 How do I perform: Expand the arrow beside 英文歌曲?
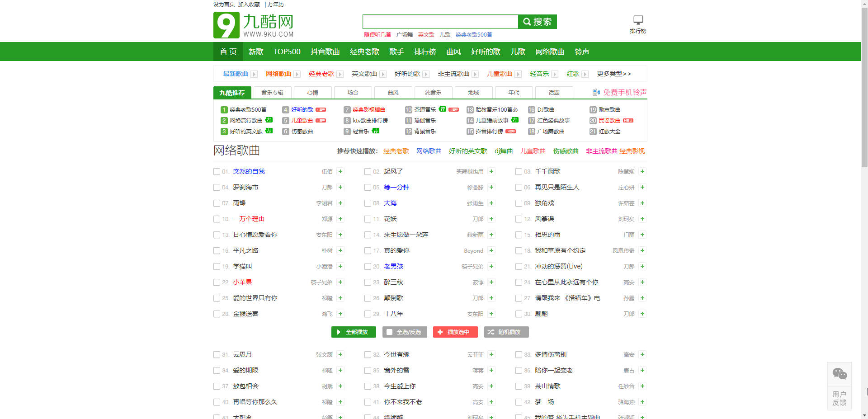tap(383, 74)
